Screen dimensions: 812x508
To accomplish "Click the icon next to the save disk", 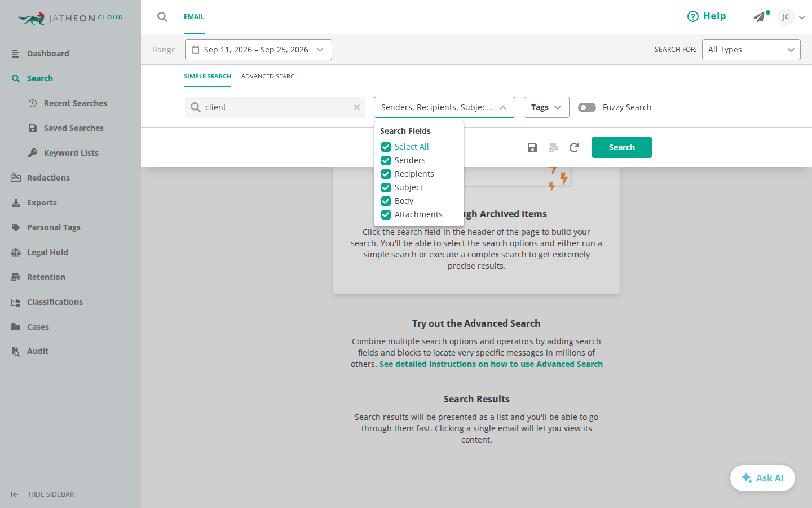I will (x=553, y=147).
